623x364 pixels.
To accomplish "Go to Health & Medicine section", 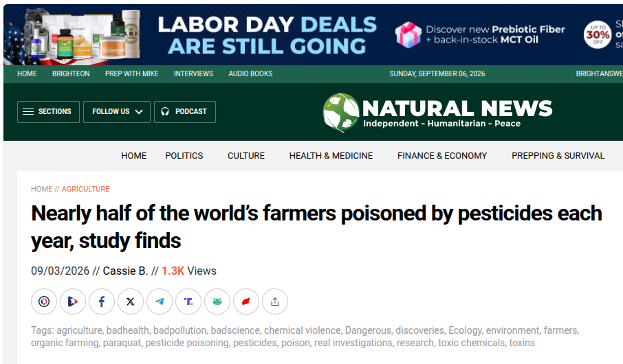I will 331,156.
